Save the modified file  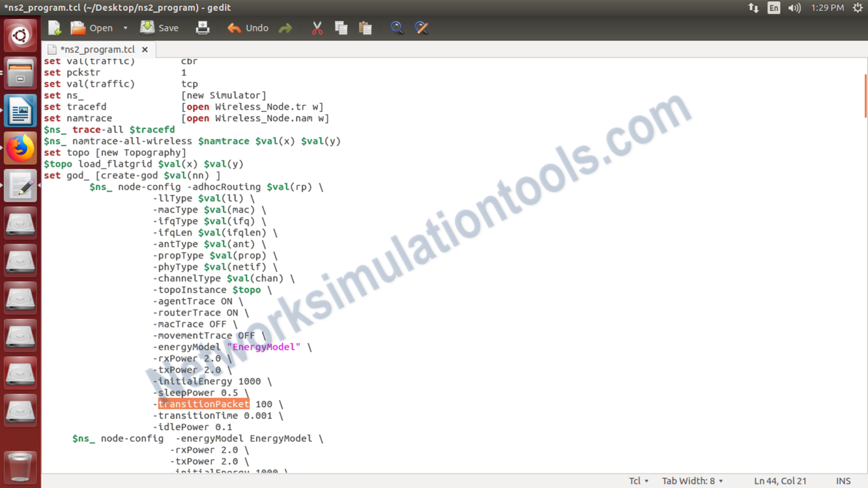tap(159, 28)
